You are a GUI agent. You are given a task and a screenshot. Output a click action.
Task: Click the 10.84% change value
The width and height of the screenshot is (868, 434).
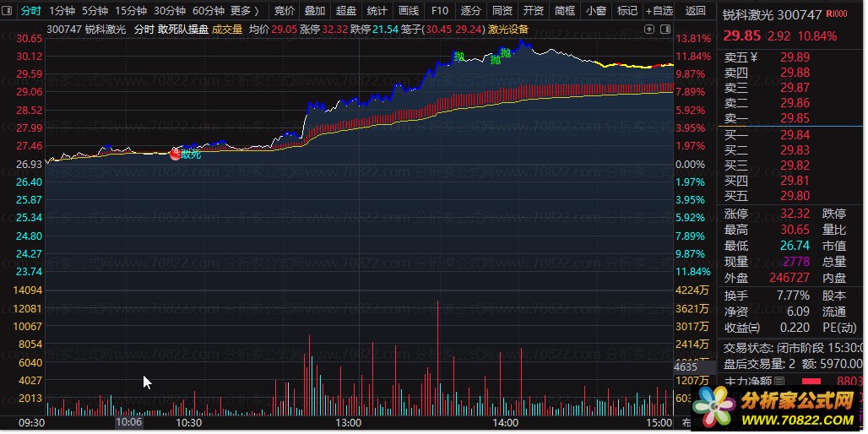pyautogui.click(x=817, y=36)
